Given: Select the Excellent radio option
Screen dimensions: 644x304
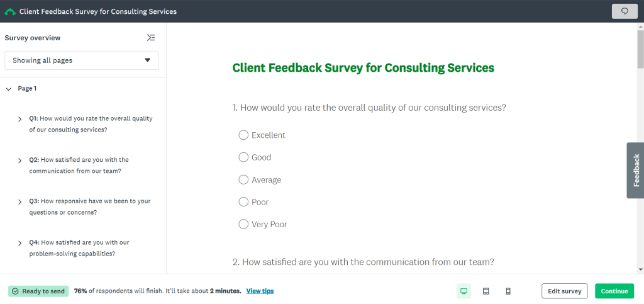Looking at the screenshot, I should pyautogui.click(x=244, y=135).
